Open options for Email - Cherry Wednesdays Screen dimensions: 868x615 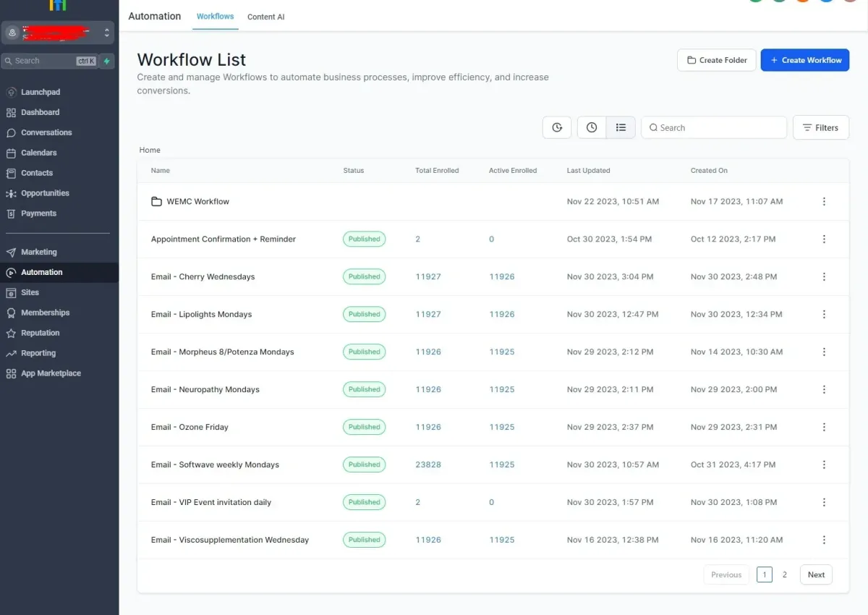tap(824, 276)
